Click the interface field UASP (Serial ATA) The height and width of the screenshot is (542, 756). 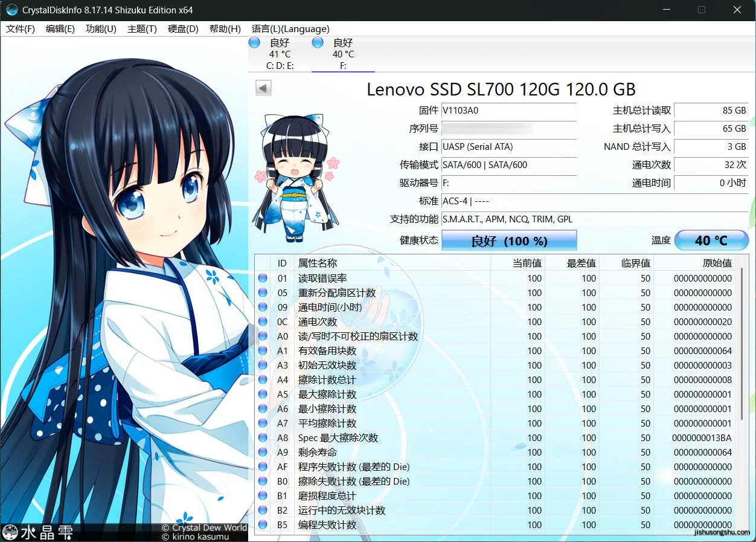point(509,147)
